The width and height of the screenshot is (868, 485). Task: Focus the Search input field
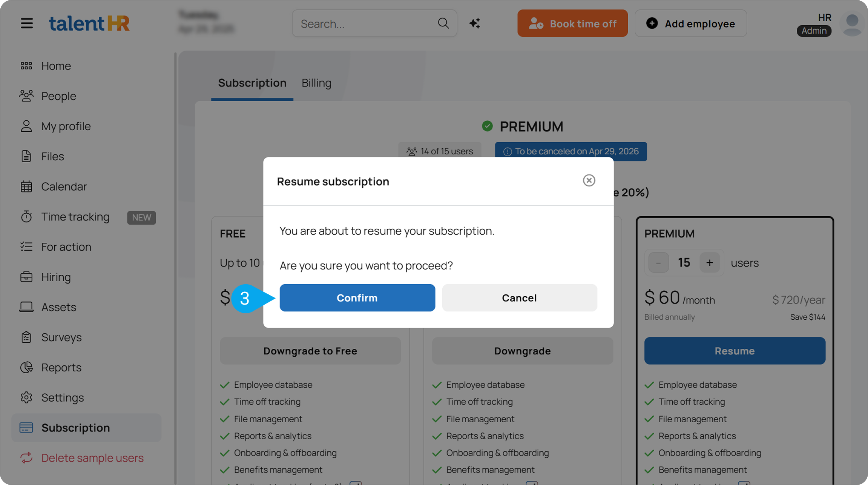374,23
